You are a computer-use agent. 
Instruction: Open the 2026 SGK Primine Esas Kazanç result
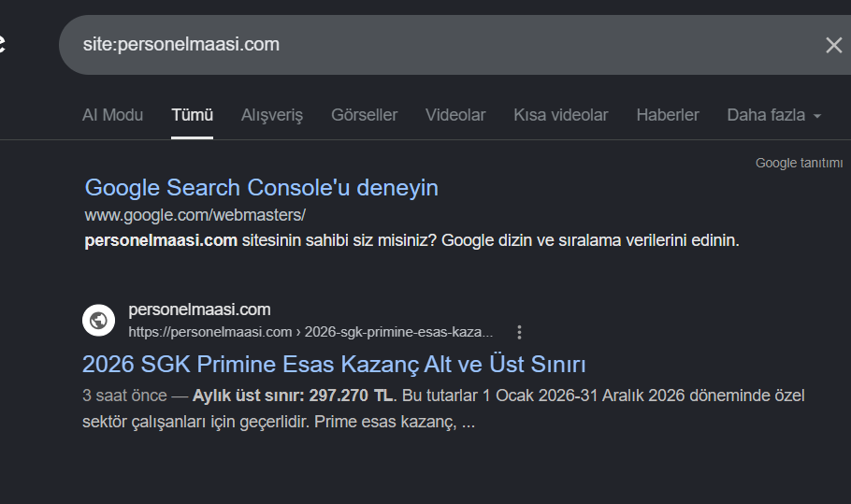(334, 364)
